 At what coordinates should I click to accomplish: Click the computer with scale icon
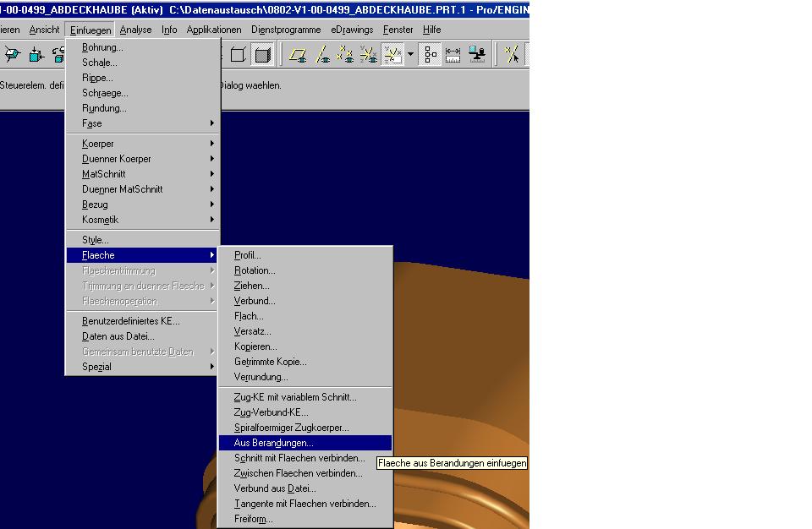[x=476, y=54]
